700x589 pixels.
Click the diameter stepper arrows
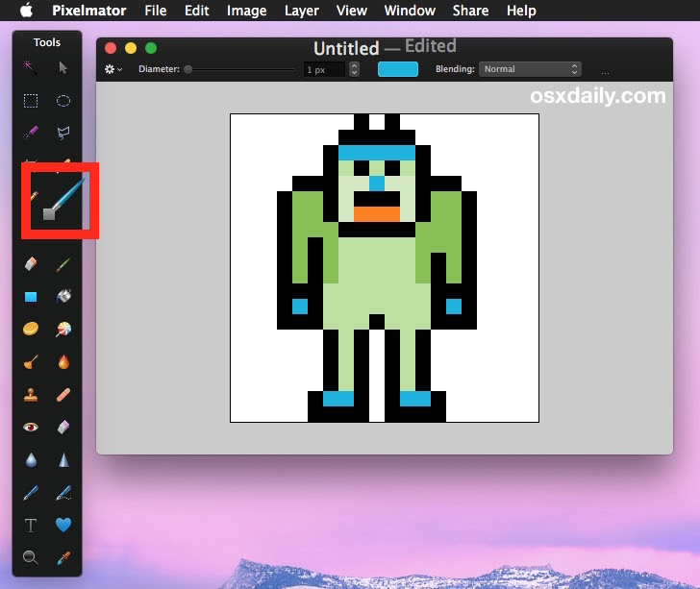pos(354,69)
